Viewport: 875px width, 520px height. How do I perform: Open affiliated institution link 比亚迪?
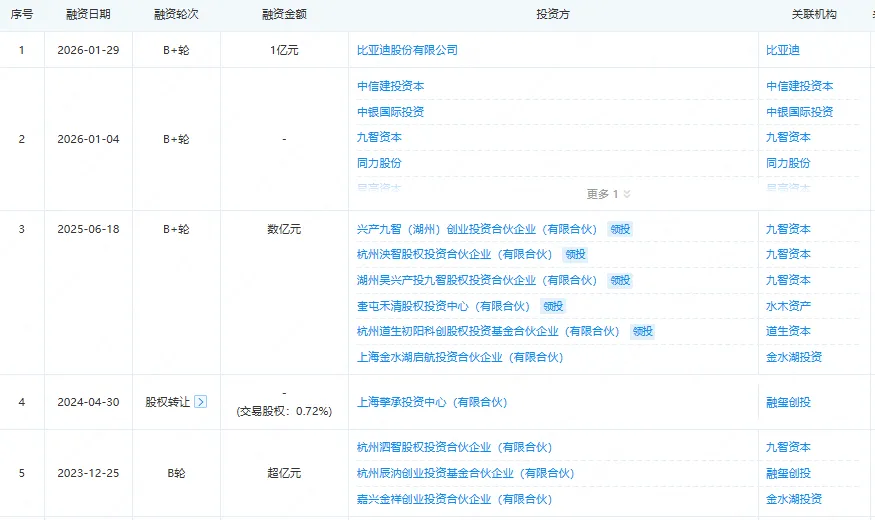click(782, 50)
